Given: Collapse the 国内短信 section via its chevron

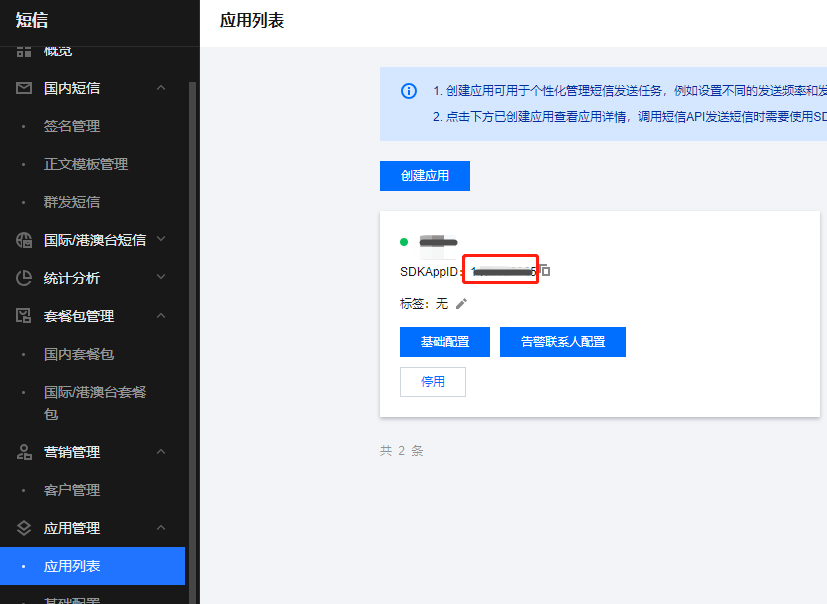Looking at the screenshot, I should [161, 88].
